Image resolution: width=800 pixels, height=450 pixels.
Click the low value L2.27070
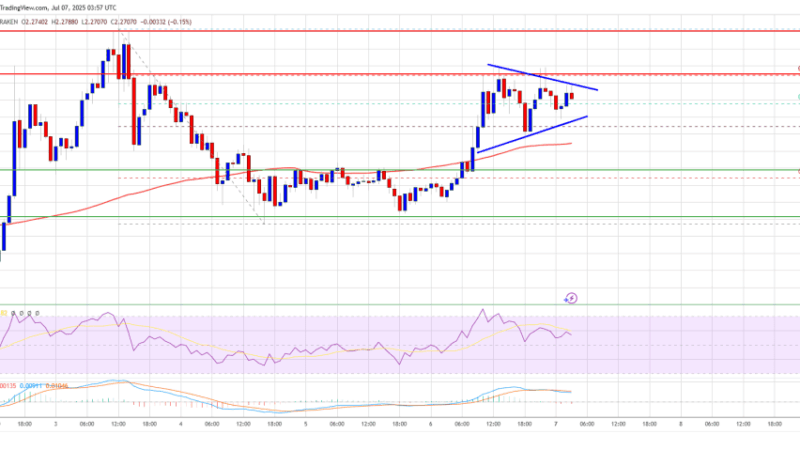[x=94, y=22]
